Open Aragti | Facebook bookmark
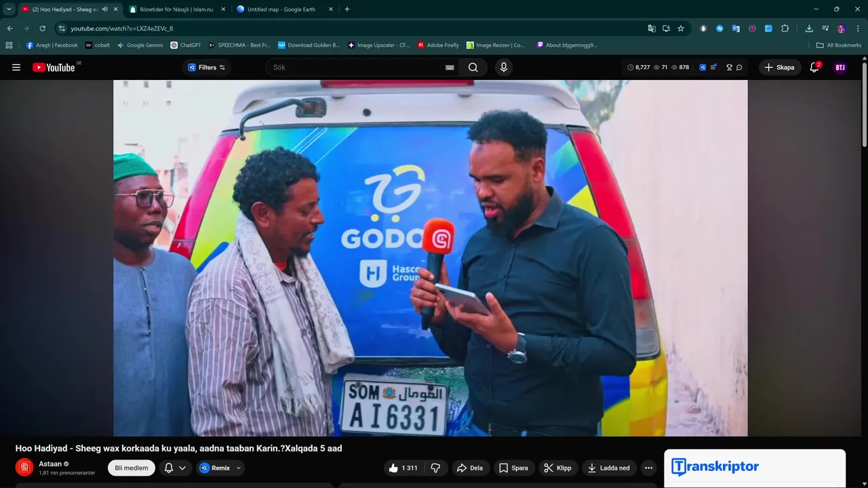868x488 pixels. (x=52, y=45)
